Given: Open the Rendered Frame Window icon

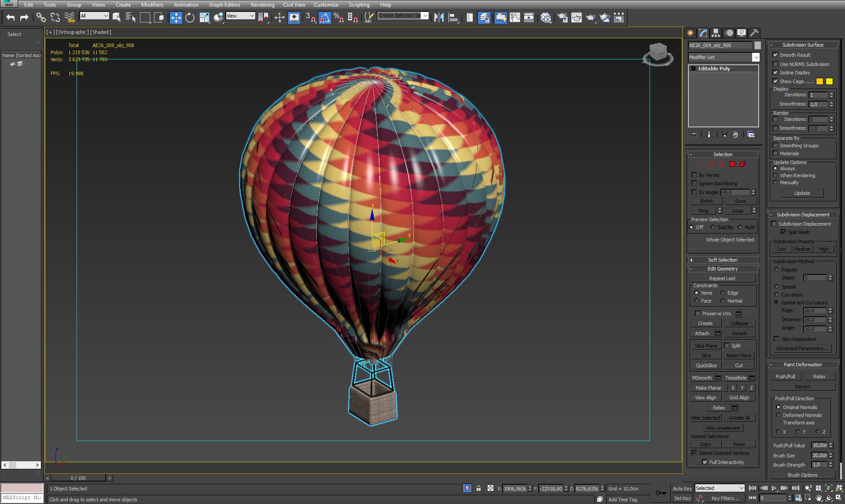Looking at the screenshot, I should click(x=577, y=18).
